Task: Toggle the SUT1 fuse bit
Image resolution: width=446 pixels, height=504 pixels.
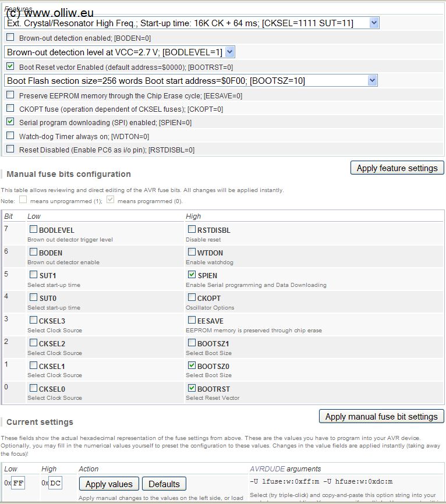Action: point(34,275)
